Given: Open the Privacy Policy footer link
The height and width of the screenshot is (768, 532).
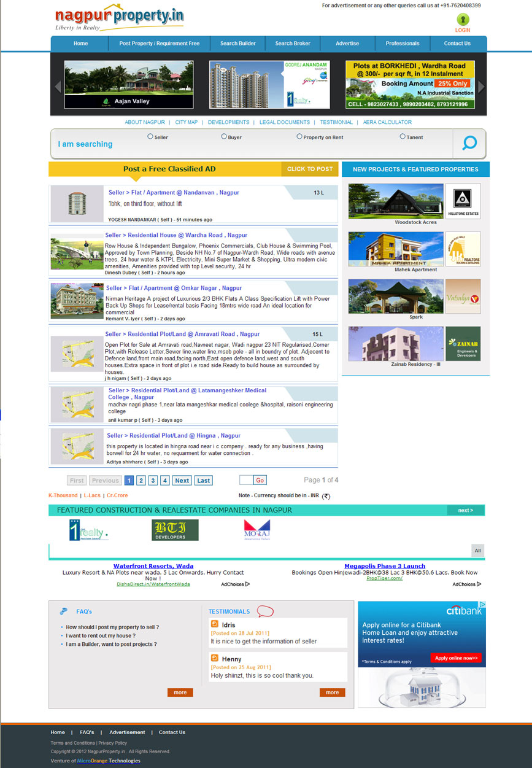Looking at the screenshot, I should (112, 743).
